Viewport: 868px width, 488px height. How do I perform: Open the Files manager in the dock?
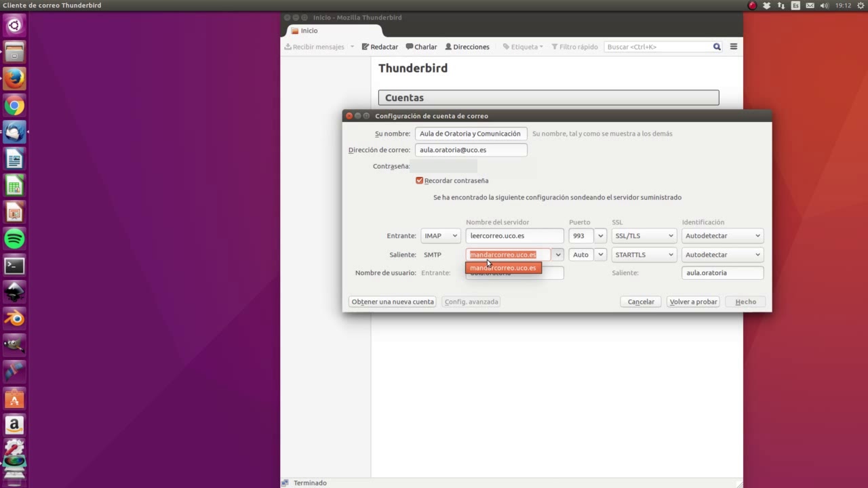[x=14, y=52]
